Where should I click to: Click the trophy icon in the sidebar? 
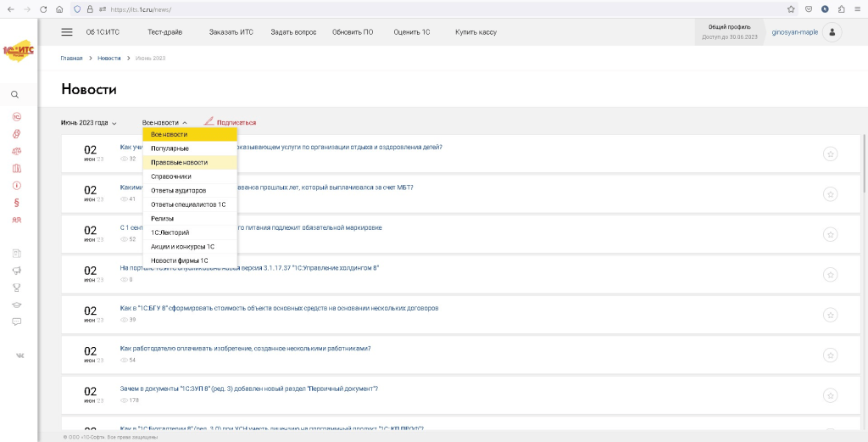(x=16, y=288)
